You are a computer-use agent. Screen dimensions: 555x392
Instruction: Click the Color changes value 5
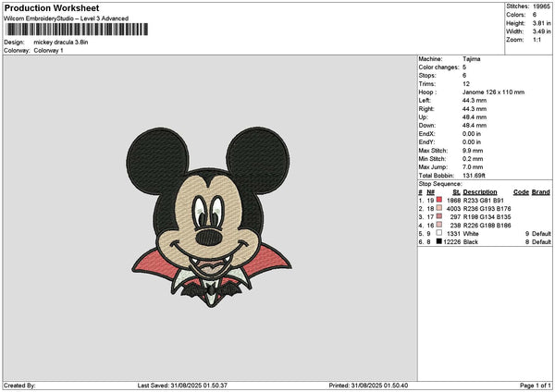(x=464, y=67)
